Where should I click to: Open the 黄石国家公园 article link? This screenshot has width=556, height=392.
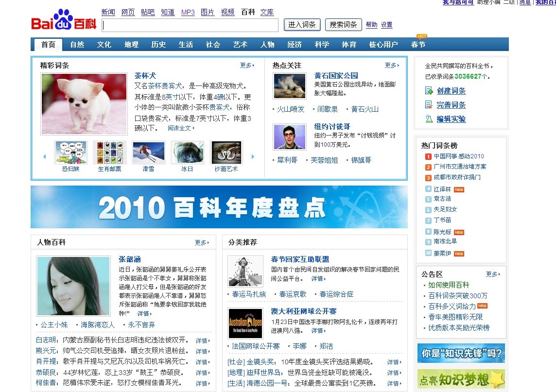[336, 75]
